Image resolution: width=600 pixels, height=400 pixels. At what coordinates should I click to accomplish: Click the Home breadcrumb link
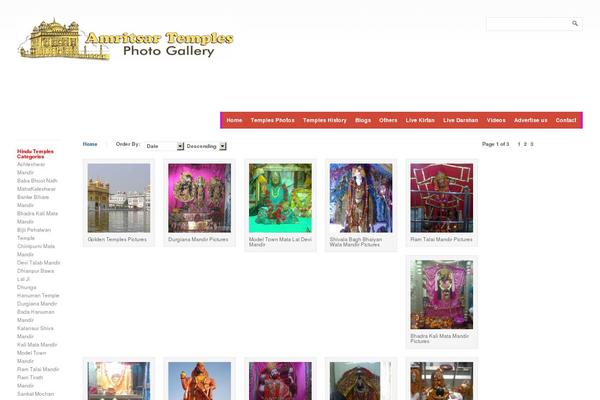pos(90,144)
